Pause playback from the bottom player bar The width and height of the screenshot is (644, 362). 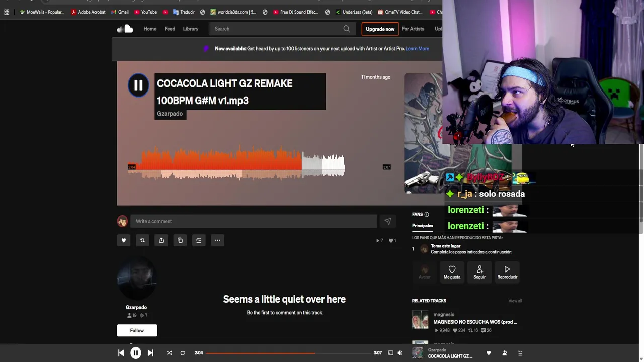[136, 353]
